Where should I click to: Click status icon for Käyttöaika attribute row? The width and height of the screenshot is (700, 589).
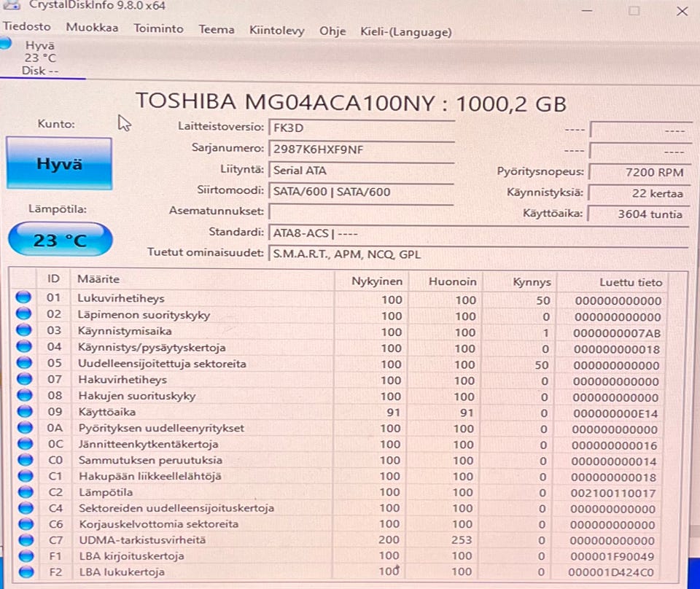tap(25, 411)
